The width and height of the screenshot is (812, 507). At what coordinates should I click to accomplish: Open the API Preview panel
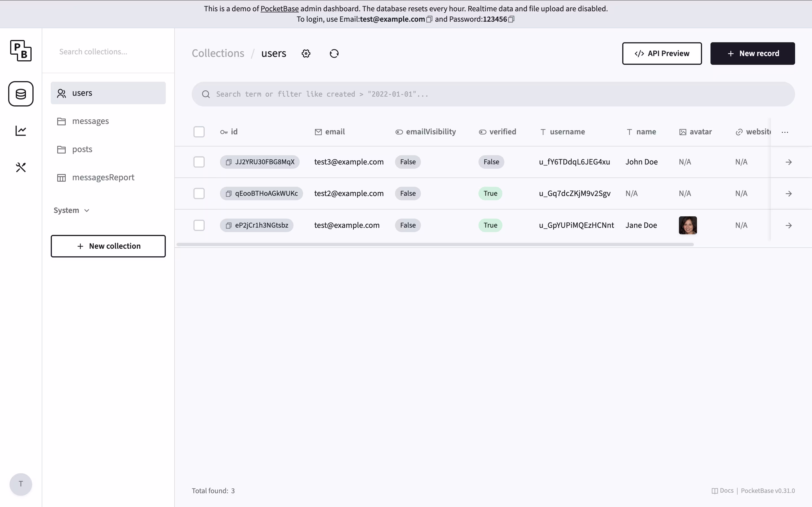[662, 54]
